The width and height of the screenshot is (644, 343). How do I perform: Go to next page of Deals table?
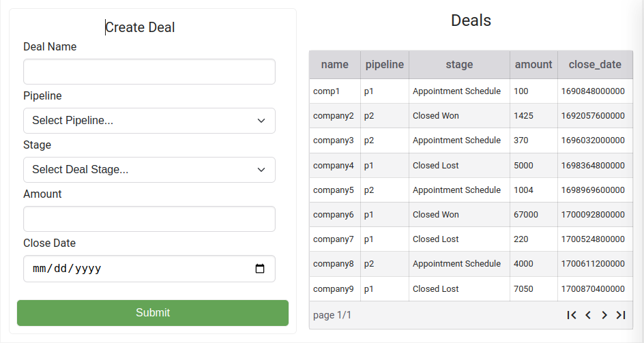[604, 315]
